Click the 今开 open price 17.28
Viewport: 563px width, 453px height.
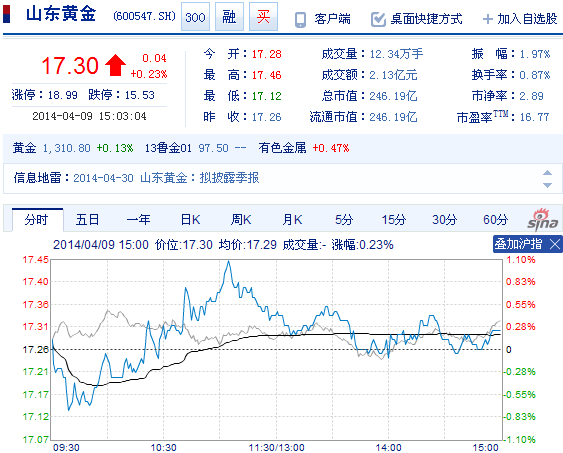pyautogui.click(x=266, y=54)
